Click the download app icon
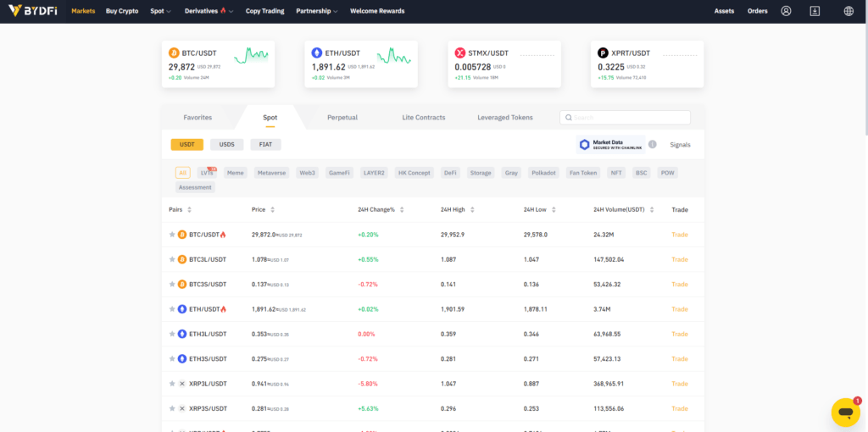868x432 pixels. click(x=815, y=11)
